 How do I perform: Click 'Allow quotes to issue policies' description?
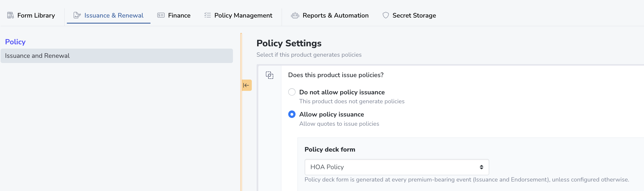click(339, 124)
